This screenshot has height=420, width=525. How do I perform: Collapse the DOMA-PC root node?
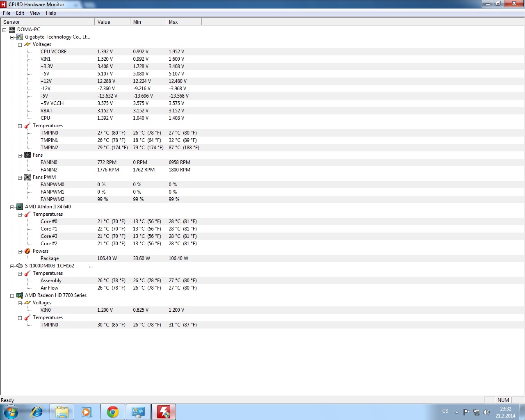pos(5,30)
